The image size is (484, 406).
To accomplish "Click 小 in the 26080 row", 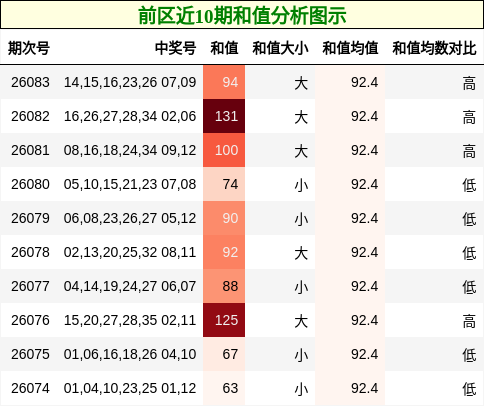I will pos(301,185).
